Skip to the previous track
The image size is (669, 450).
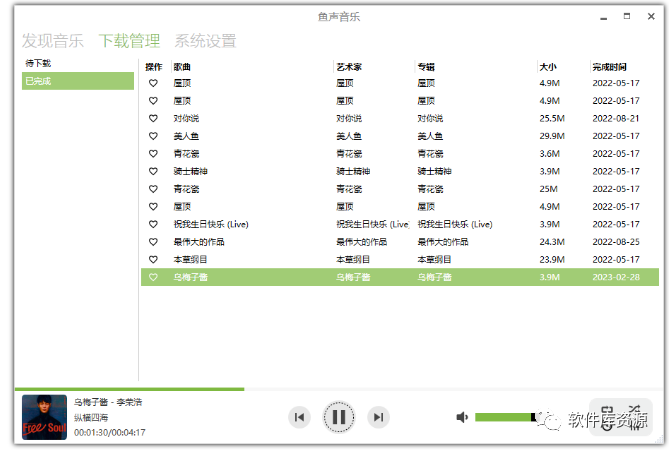pos(300,417)
